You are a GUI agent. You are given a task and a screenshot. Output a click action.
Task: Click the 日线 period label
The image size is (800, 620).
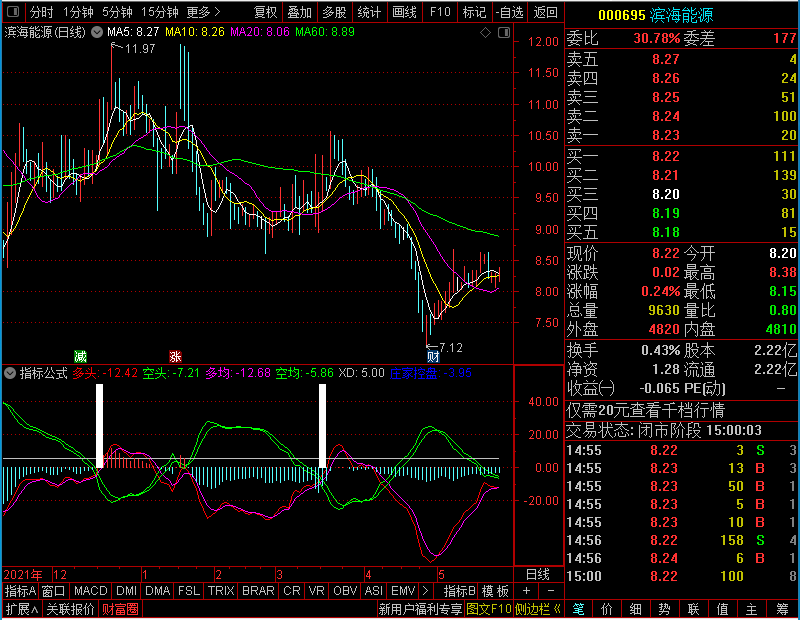tap(538, 575)
